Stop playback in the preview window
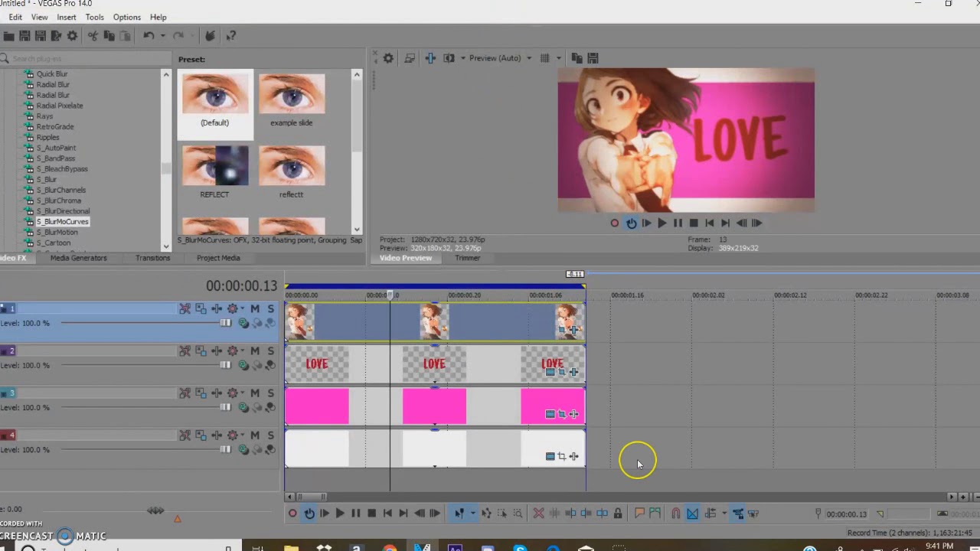This screenshot has width=980, height=551. pyautogui.click(x=694, y=223)
